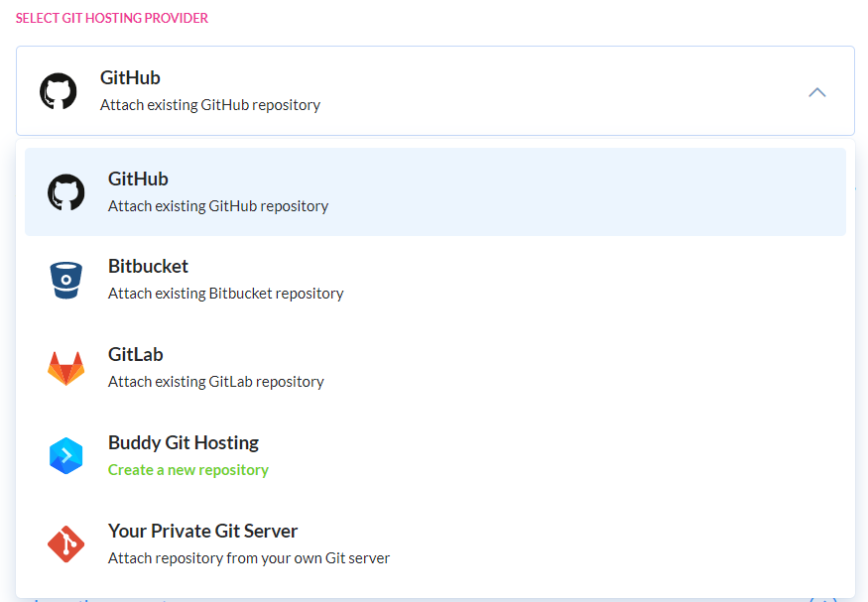Click 'Attach repository from your own Git server'

[249, 558]
